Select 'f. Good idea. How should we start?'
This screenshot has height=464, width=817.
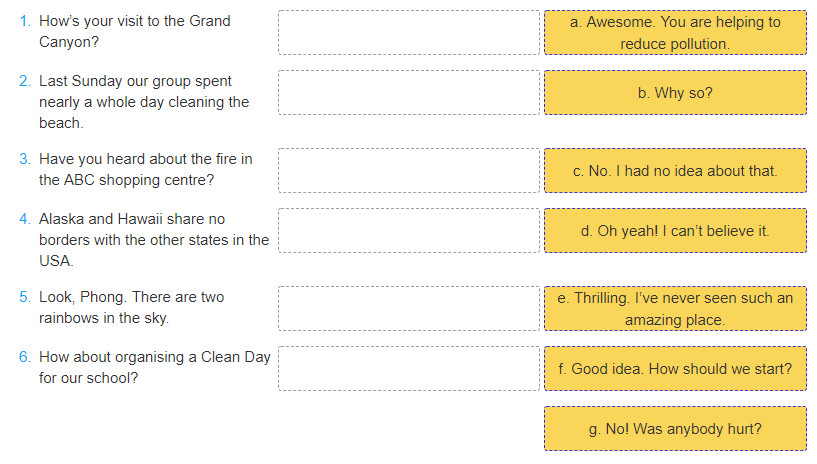coord(675,369)
